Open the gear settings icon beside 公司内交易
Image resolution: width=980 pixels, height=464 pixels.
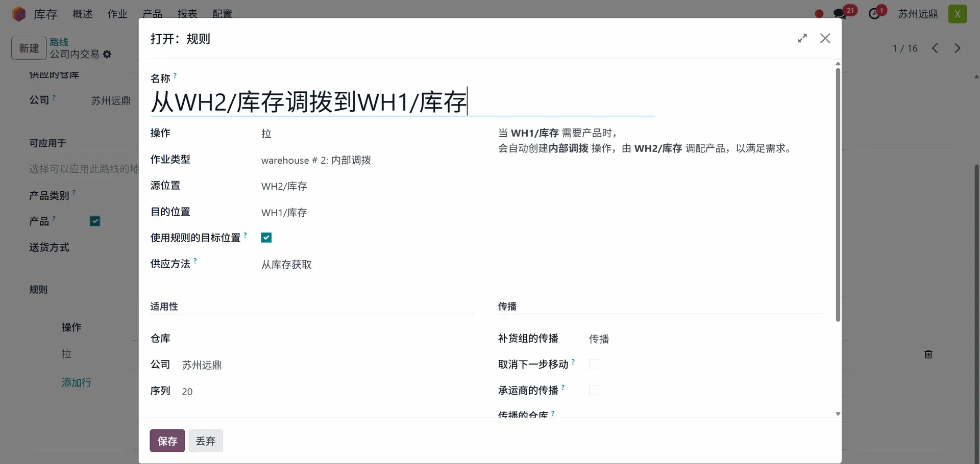pos(107,54)
